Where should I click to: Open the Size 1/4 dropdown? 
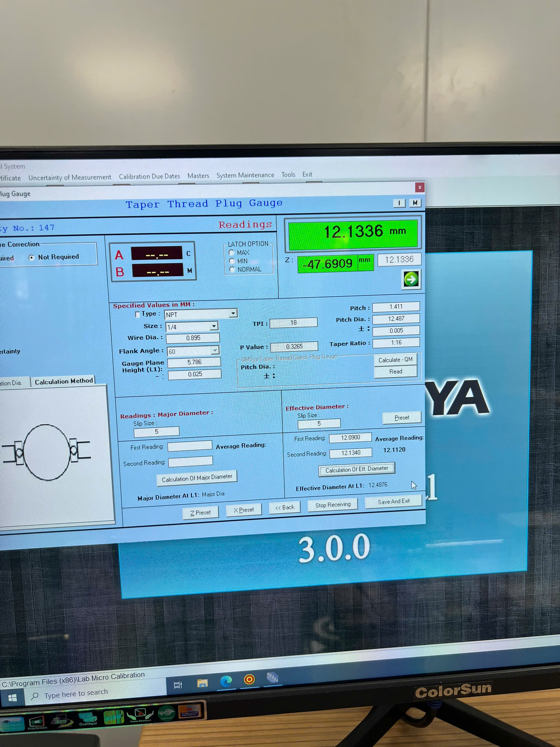214,326
